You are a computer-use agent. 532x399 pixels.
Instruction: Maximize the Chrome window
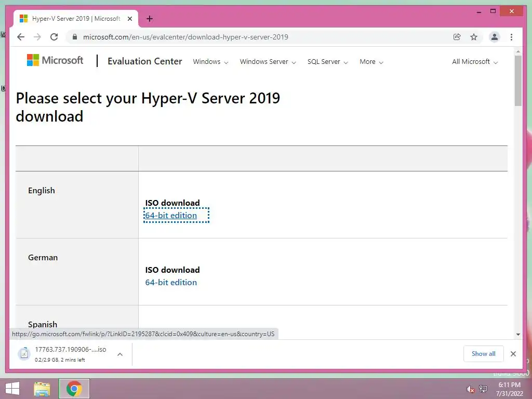click(x=493, y=11)
